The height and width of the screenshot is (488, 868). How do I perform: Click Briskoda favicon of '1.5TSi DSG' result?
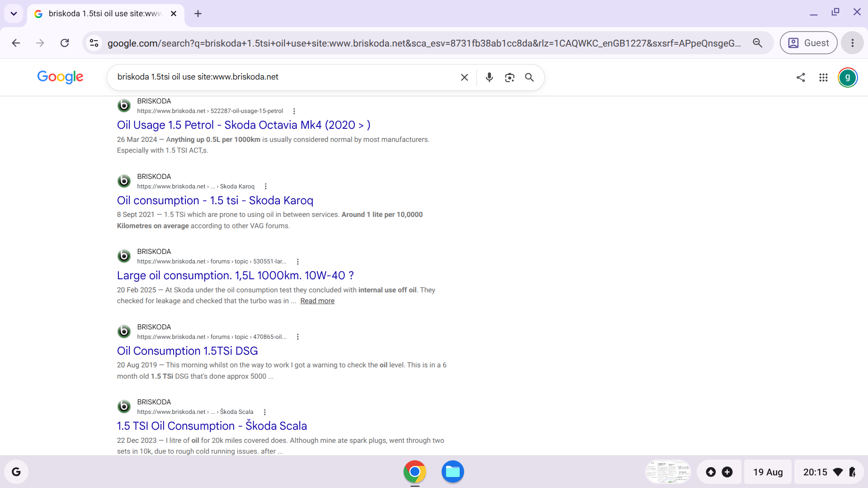coord(124,332)
